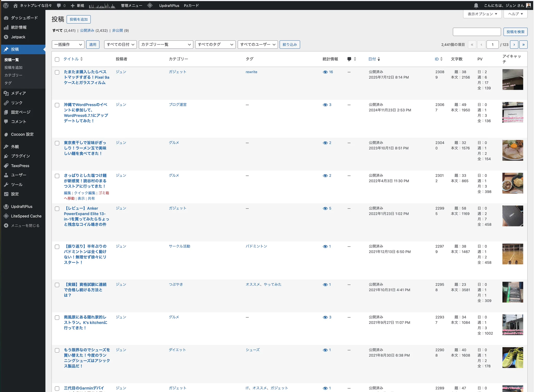This screenshot has width=534, height=392.
Task: Check the badminton review post checkbox
Action: tap(57, 247)
